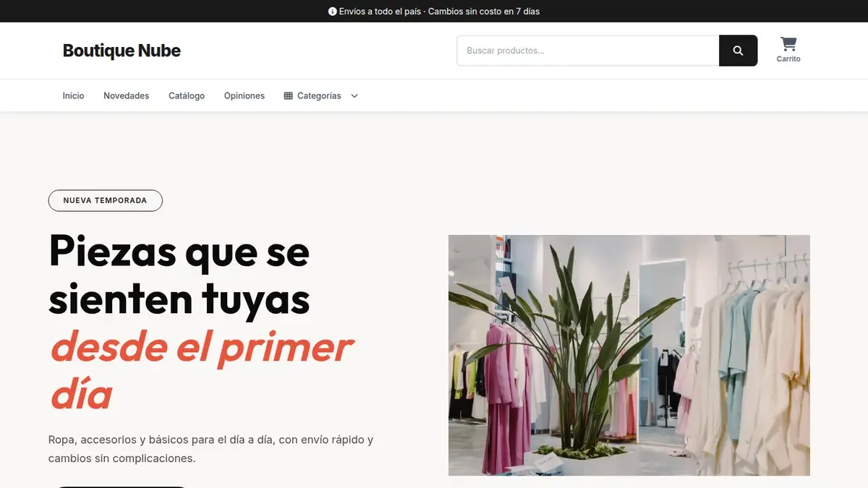Focus the Buscar productos search field
The width and height of the screenshot is (868, 488).
[x=588, y=51]
